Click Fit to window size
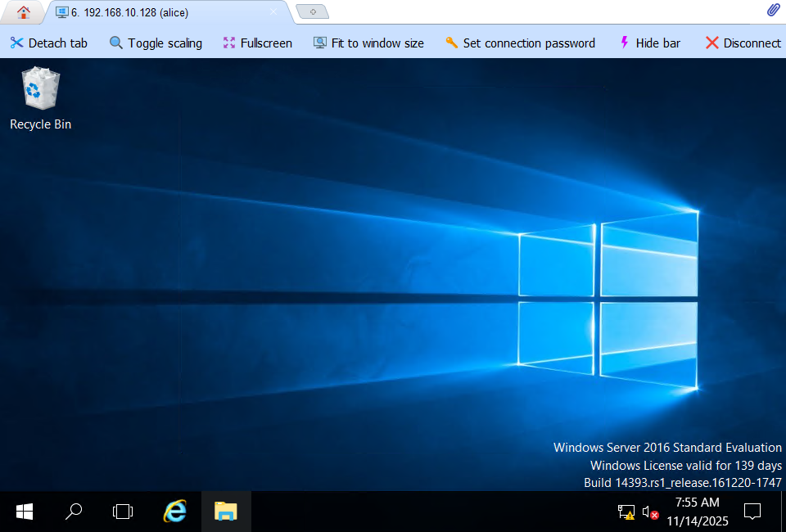This screenshot has height=532, width=786. pos(368,43)
